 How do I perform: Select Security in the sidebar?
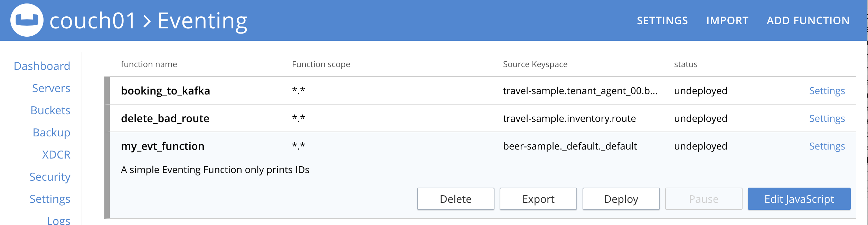pyautogui.click(x=50, y=177)
